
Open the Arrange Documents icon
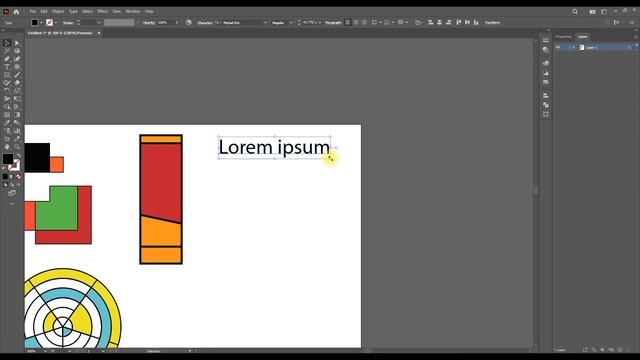592,11
